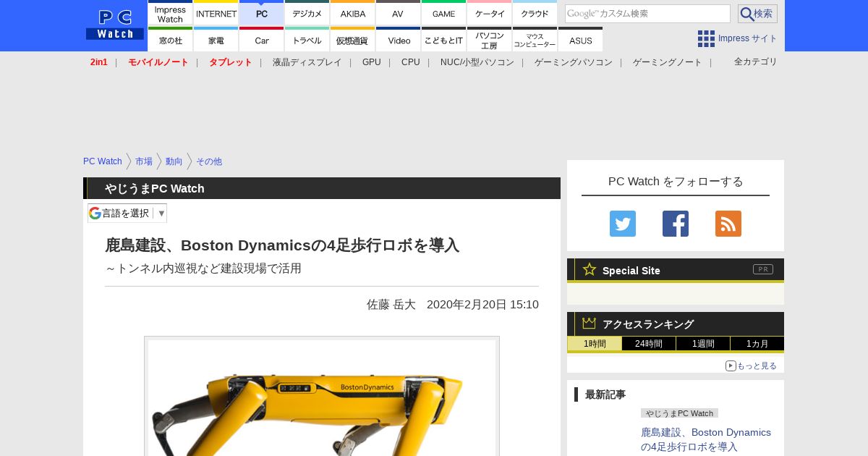Click the もっと見る link
Viewport: 868px width, 456px height.
tap(757, 366)
